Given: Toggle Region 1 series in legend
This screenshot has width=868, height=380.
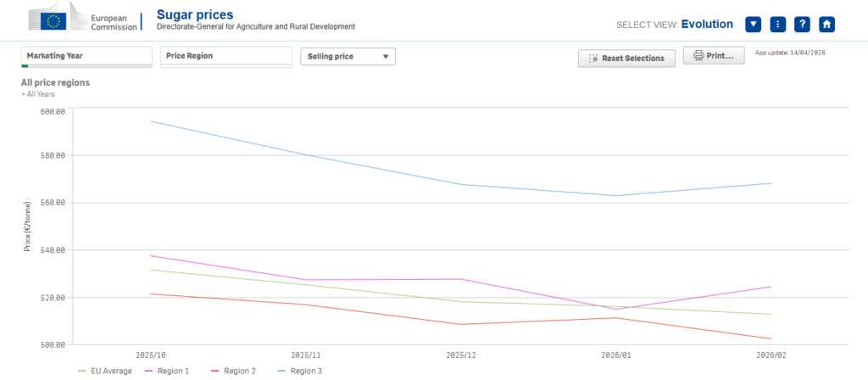Looking at the screenshot, I should (x=167, y=371).
